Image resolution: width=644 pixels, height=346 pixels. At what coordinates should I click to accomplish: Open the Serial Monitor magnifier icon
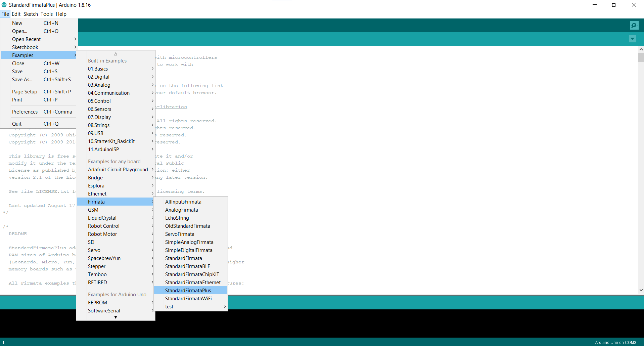pos(634,25)
